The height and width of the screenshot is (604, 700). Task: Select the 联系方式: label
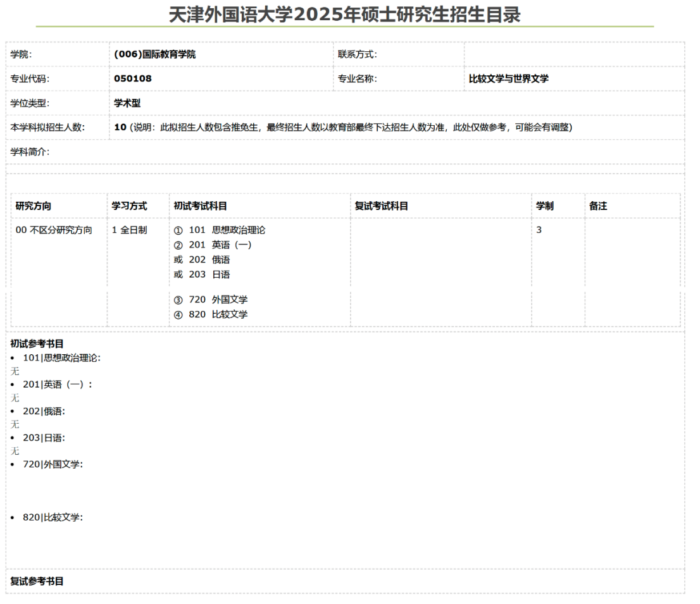pos(357,54)
